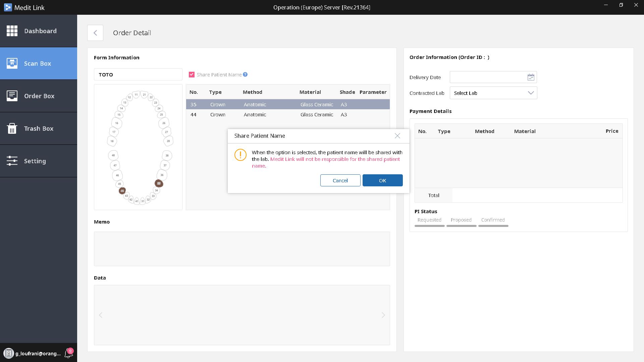Click the Delivery Date input field
Viewport: 644px width, 362px height.
493,77
